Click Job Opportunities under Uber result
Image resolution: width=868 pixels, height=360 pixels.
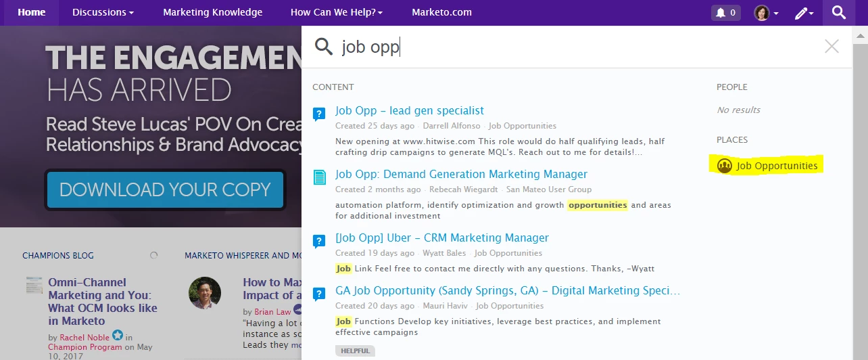tap(508, 253)
